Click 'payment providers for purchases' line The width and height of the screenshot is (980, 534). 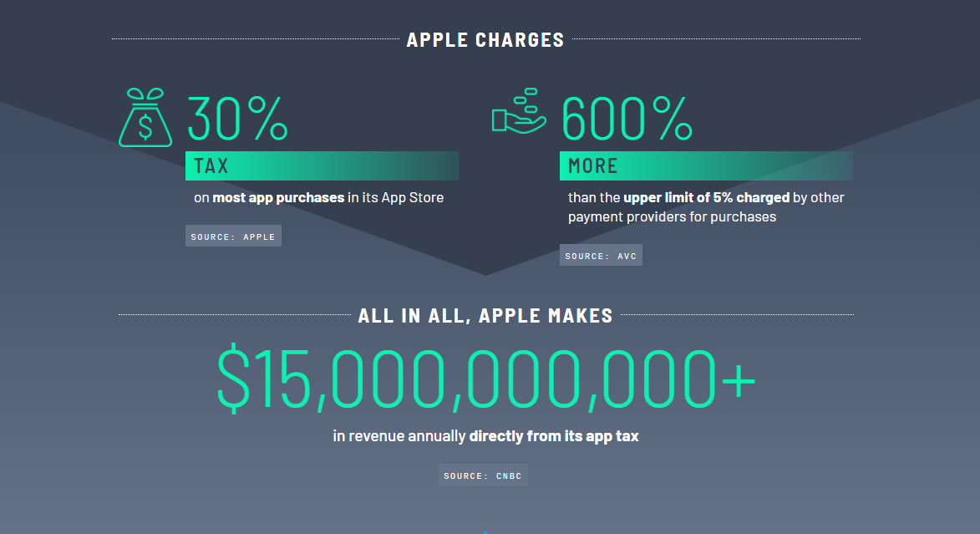pyautogui.click(x=672, y=217)
